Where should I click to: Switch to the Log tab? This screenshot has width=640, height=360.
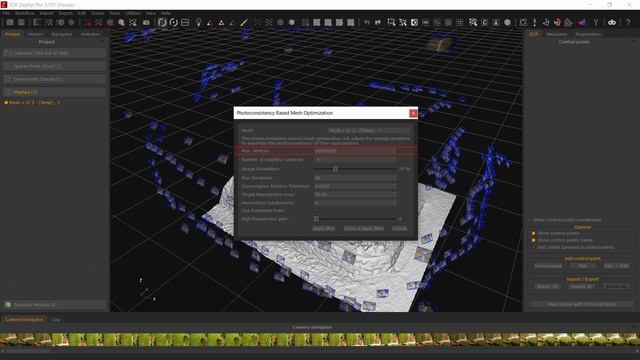(x=56, y=320)
